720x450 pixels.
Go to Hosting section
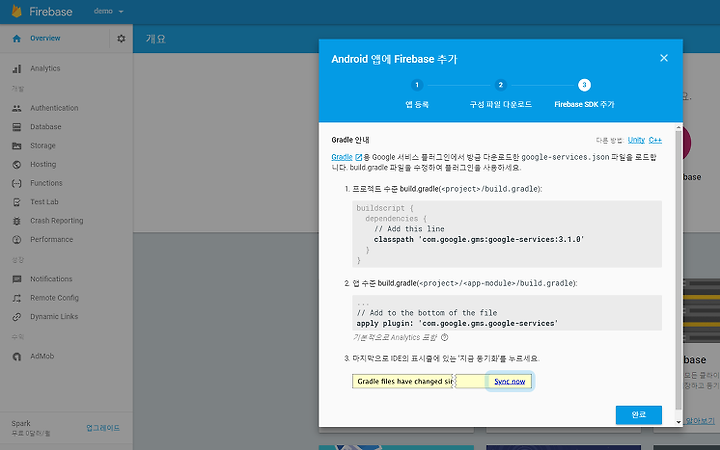coord(43,164)
